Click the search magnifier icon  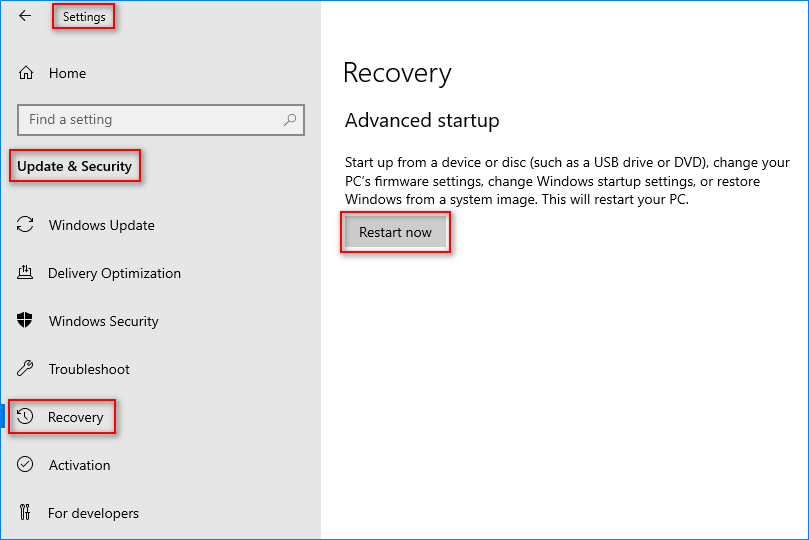click(290, 120)
